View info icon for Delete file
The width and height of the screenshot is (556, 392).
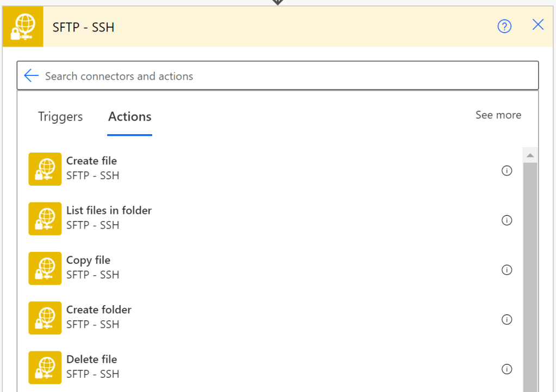(x=507, y=369)
